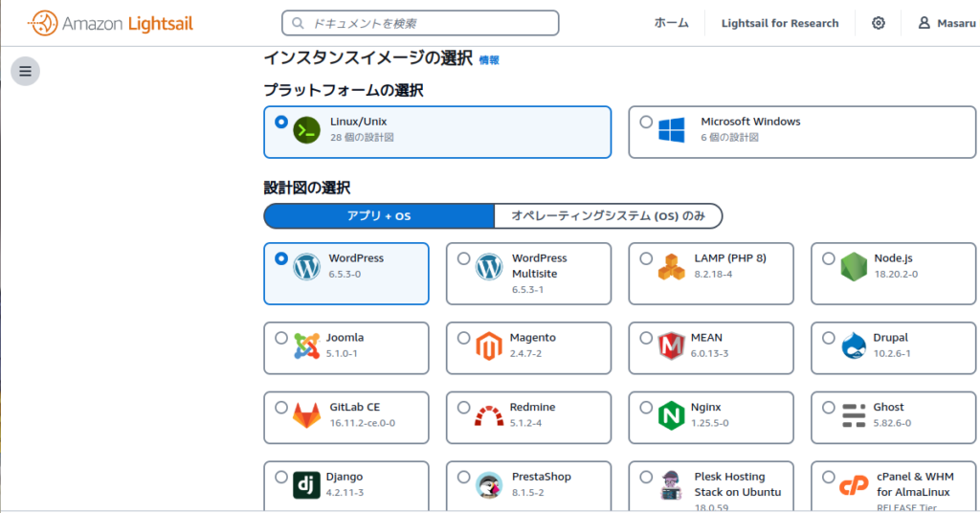The width and height of the screenshot is (980, 513).
Task: Click the Node.js green hexagon icon
Action: (x=854, y=266)
